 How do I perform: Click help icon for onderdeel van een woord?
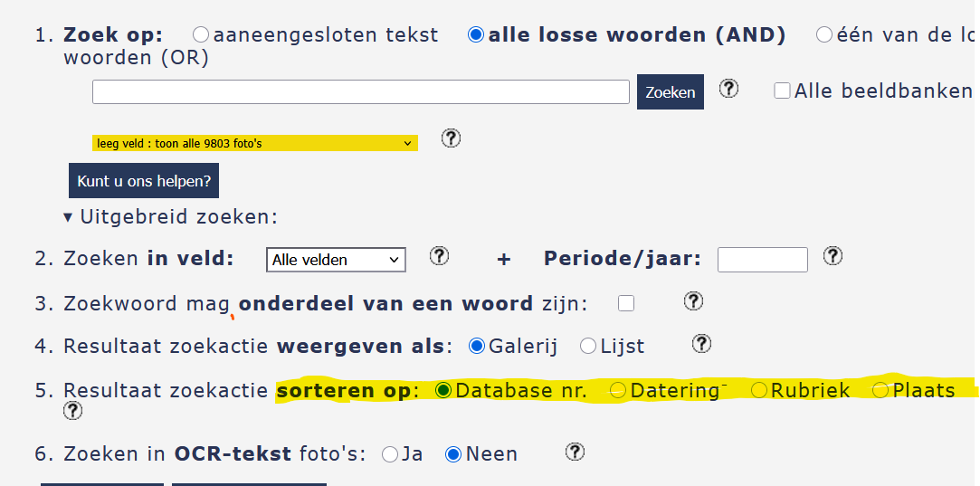coord(693,300)
